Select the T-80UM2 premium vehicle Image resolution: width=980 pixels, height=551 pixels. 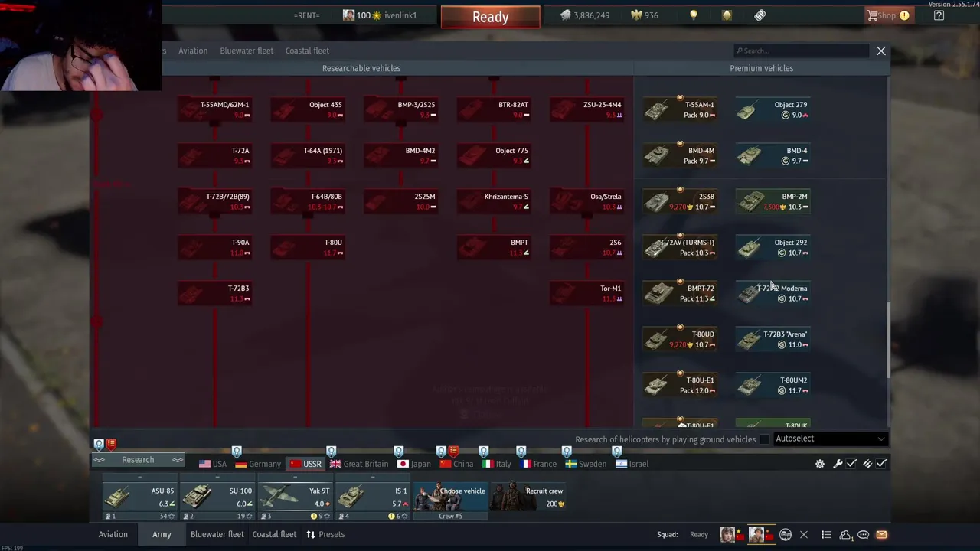point(772,385)
